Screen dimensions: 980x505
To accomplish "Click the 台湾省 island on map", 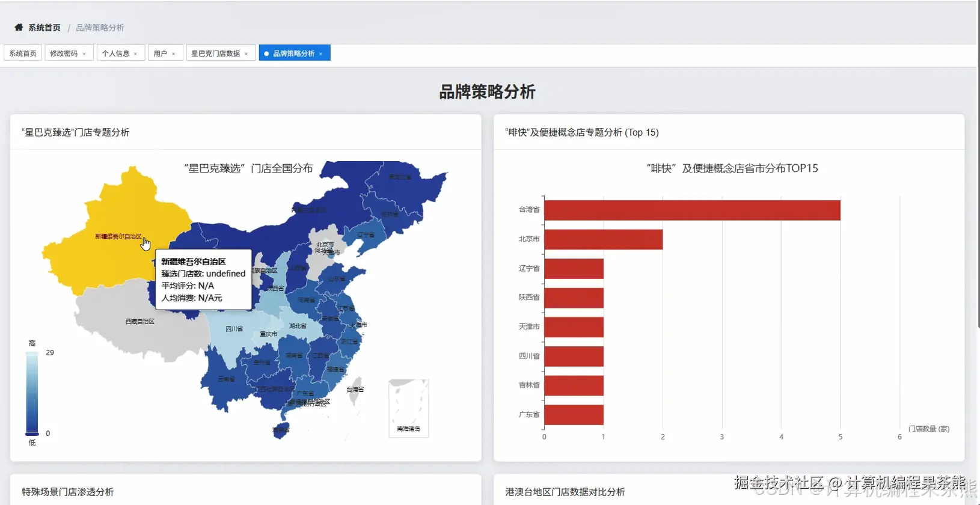I will click(x=357, y=390).
